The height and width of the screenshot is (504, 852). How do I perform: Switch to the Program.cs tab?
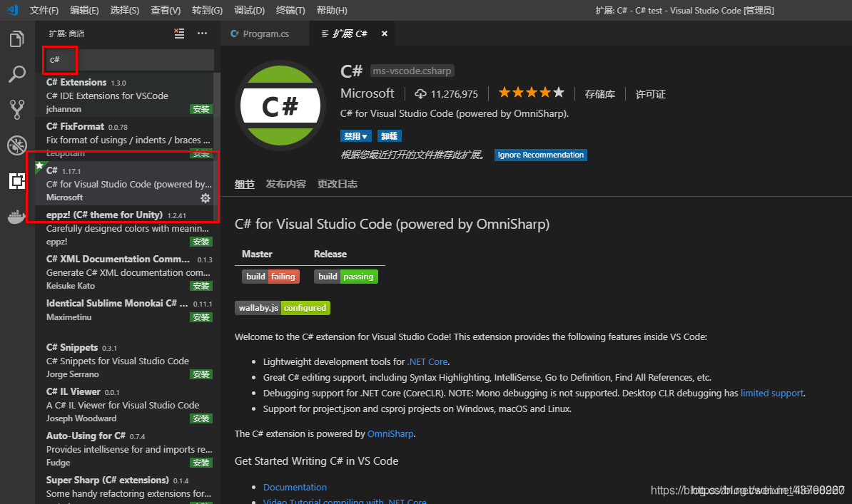[265, 34]
